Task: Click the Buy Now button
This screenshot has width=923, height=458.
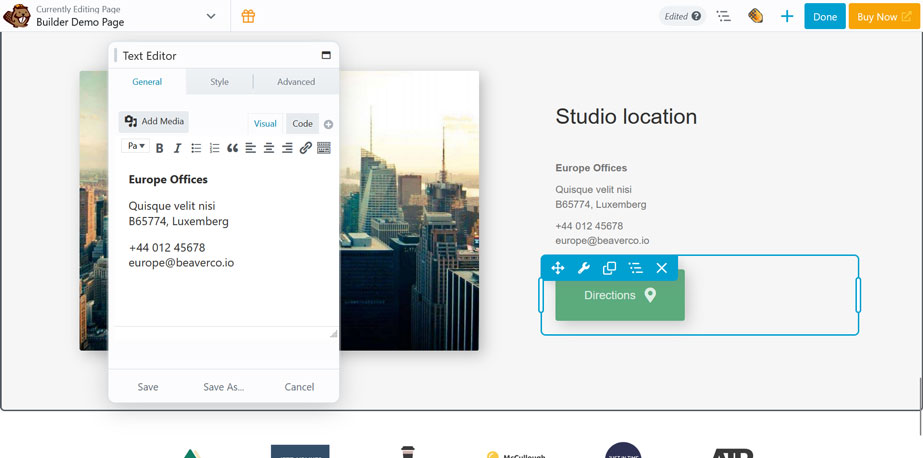Action: click(884, 16)
